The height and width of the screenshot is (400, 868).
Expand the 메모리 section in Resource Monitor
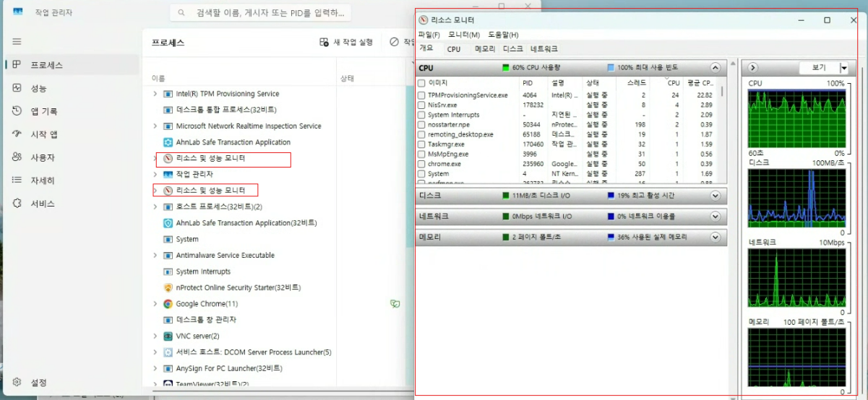716,237
